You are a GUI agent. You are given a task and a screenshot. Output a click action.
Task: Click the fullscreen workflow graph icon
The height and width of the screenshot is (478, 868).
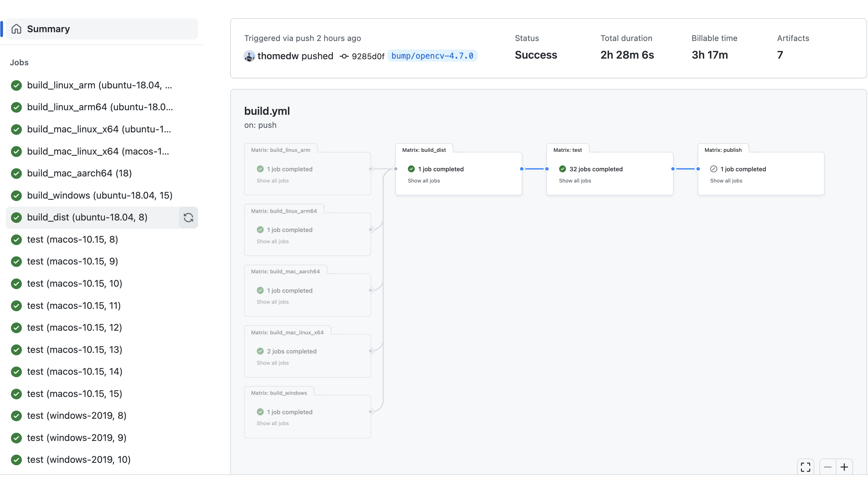click(x=805, y=467)
